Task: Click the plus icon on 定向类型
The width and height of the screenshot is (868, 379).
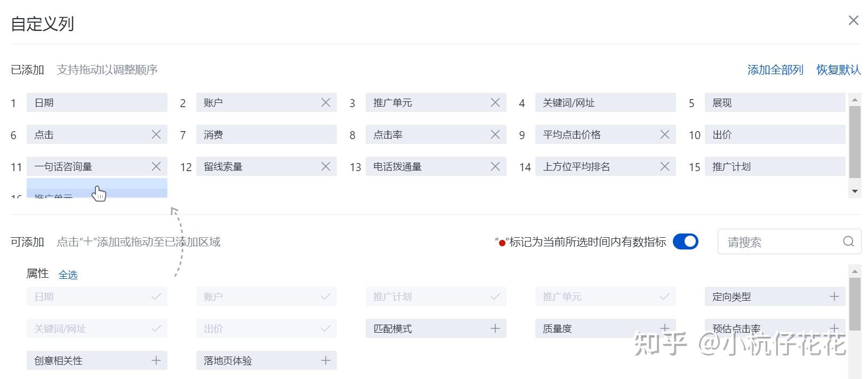Action: pos(834,296)
